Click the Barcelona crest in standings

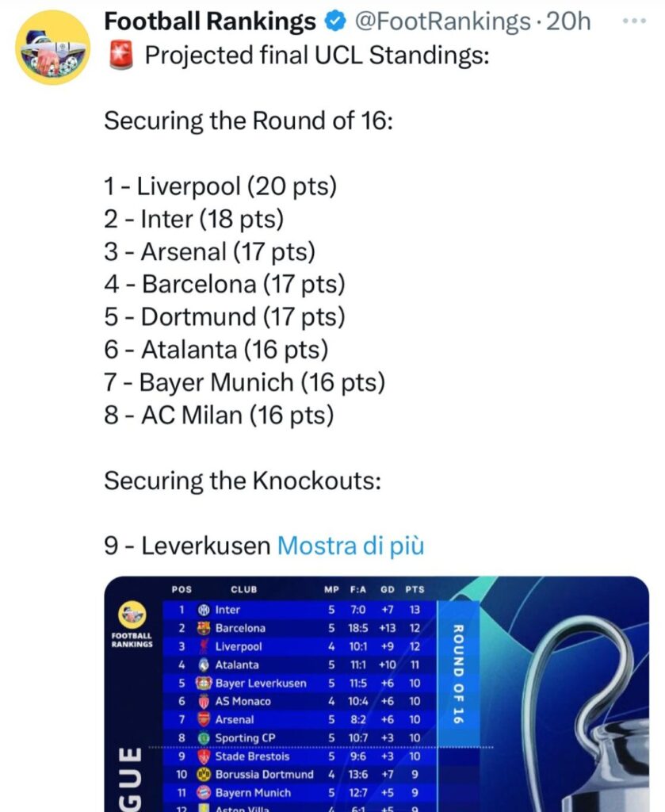pyautogui.click(x=203, y=628)
